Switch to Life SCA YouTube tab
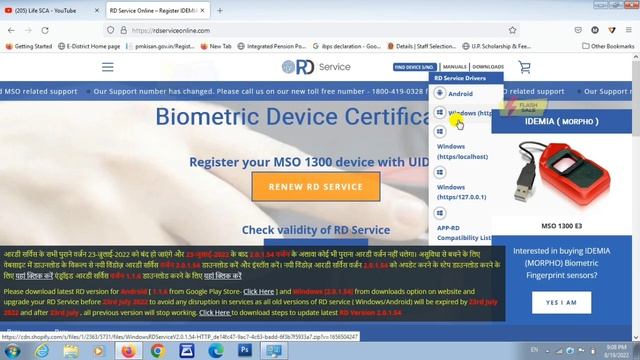 [51, 11]
